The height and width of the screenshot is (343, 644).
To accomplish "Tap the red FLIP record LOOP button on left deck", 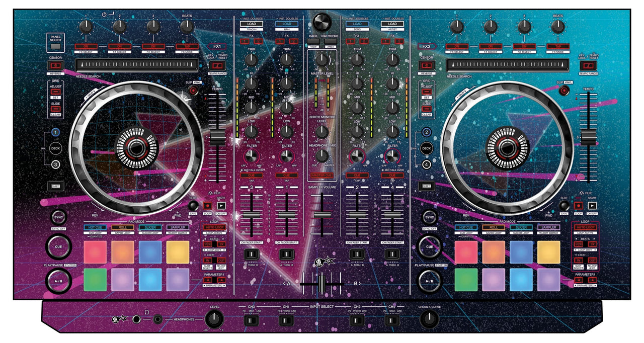I will pyautogui.click(x=207, y=205).
